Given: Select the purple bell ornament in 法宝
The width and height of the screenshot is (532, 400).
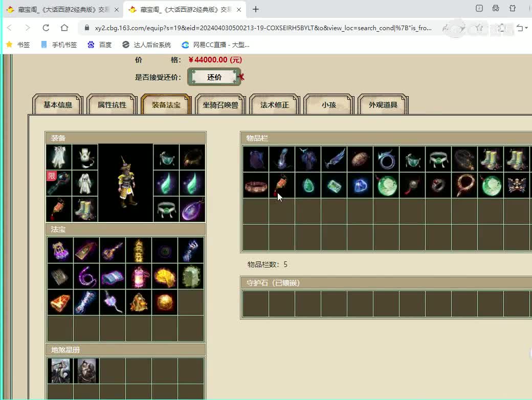Looking at the screenshot, I should coord(60,250).
